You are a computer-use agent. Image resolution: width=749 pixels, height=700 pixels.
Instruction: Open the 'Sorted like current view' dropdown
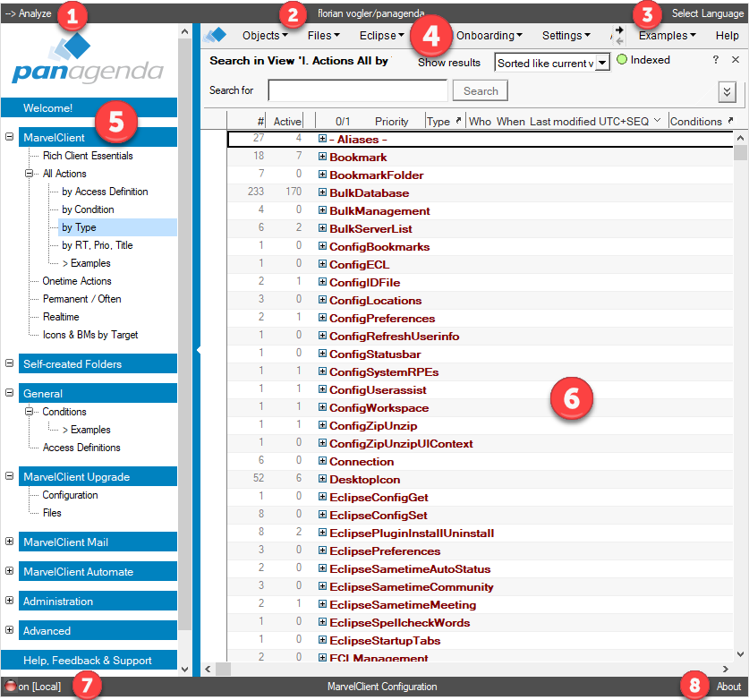pyautogui.click(x=602, y=63)
